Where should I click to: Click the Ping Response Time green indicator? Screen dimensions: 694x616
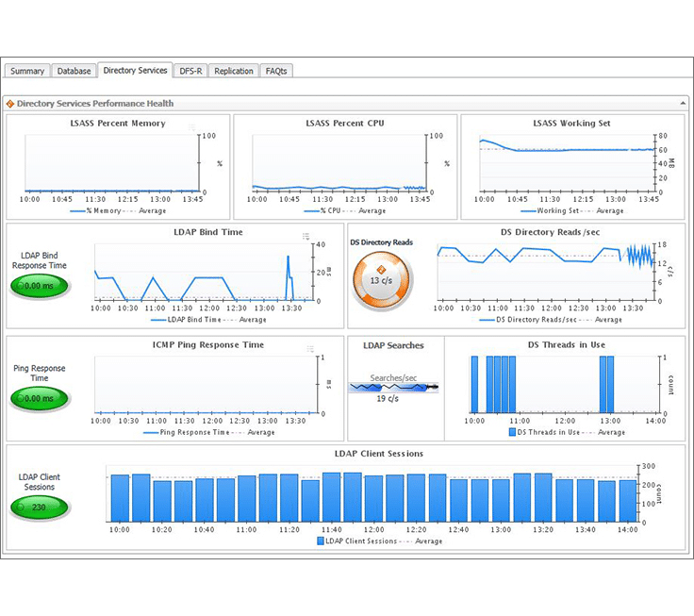(x=39, y=398)
